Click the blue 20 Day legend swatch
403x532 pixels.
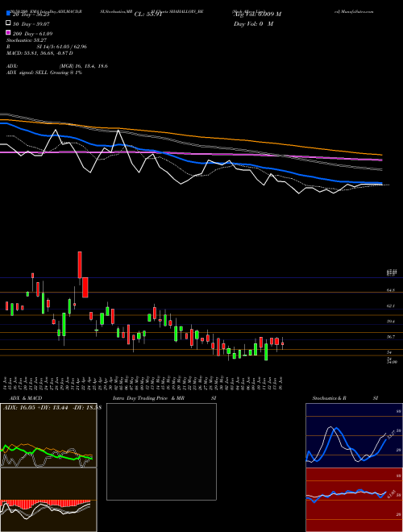point(9,14)
